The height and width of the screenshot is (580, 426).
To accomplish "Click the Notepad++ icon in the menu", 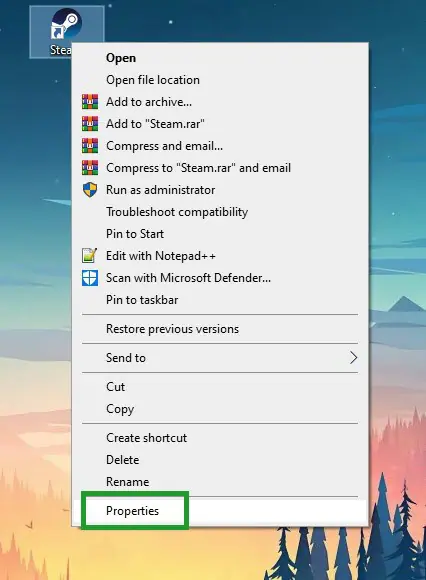I will pos(90,256).
